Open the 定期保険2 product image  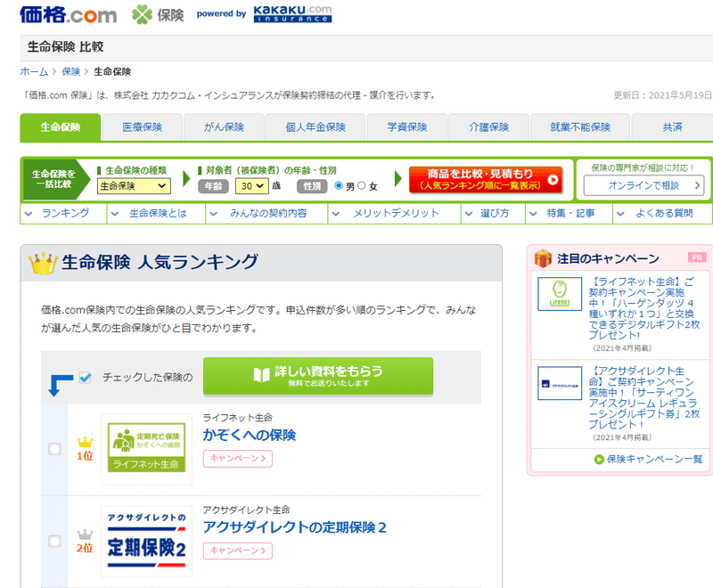pos(146,541)
